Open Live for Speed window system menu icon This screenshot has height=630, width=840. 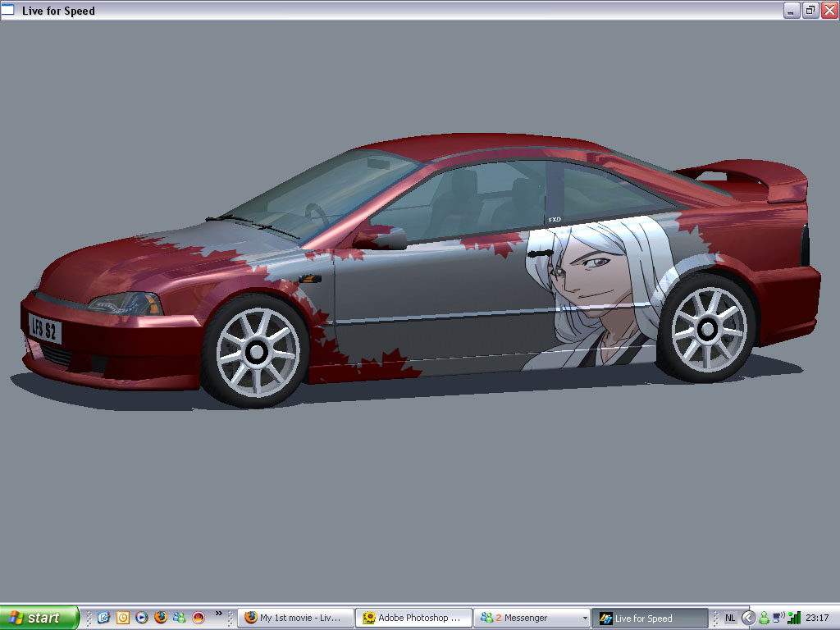tap(8, 10)
